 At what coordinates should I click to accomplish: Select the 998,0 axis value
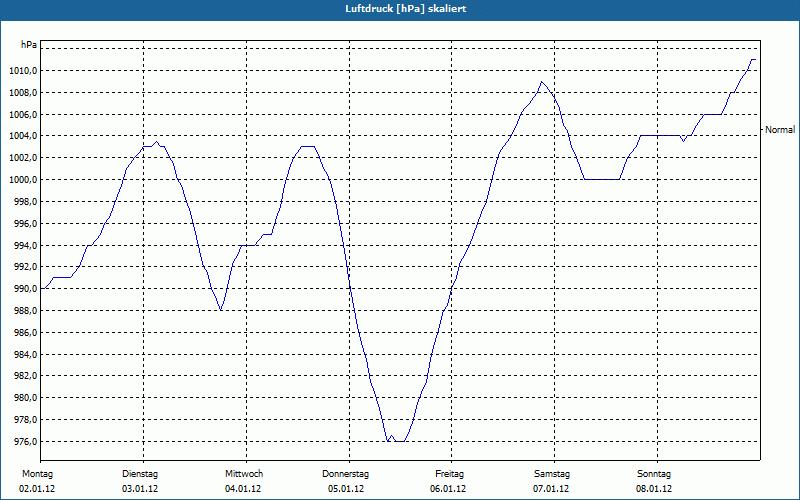coord(25,202)
